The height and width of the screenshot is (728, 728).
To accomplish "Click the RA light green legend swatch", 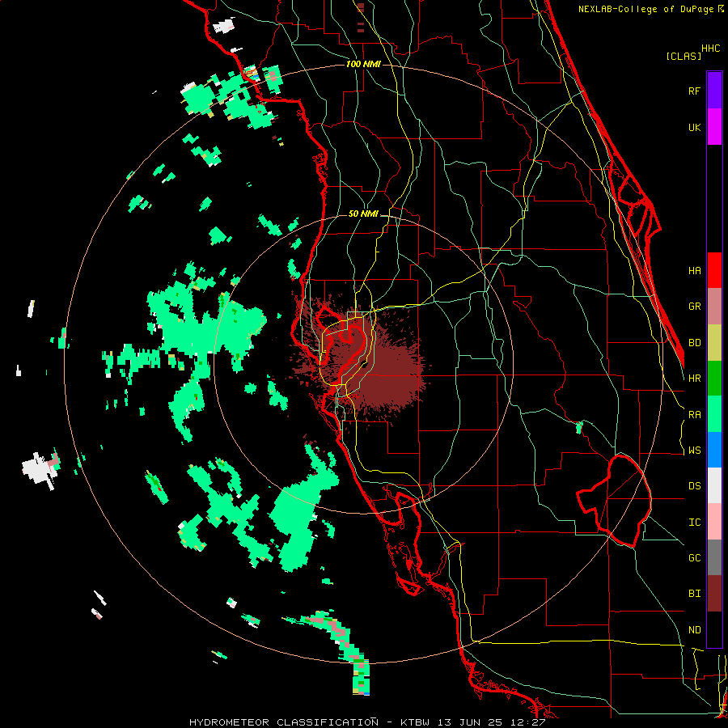I will (714, 414).
